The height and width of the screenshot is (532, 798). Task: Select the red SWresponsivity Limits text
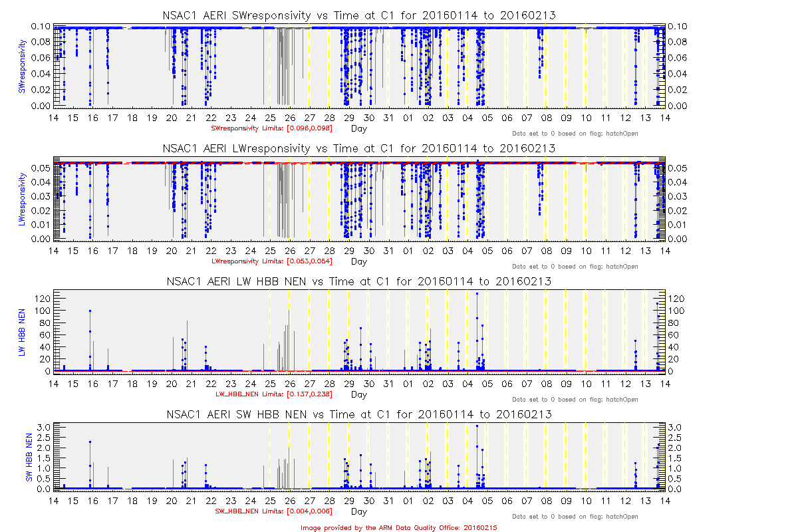point(271,128)
